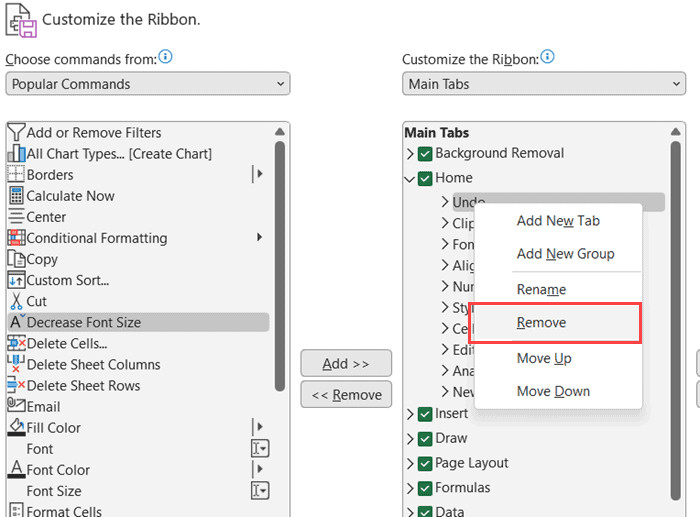Click the Add >> button
The width and height of the screenshot is (700, 517).
pyautogui.click(x=346, y=363)
